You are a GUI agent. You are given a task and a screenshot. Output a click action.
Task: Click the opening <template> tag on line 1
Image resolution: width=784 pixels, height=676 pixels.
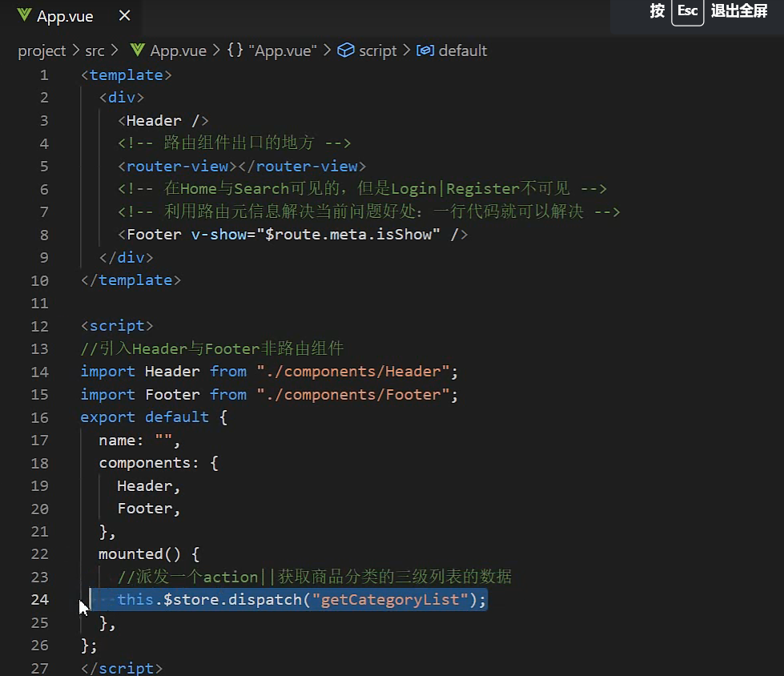coord(126,75)
